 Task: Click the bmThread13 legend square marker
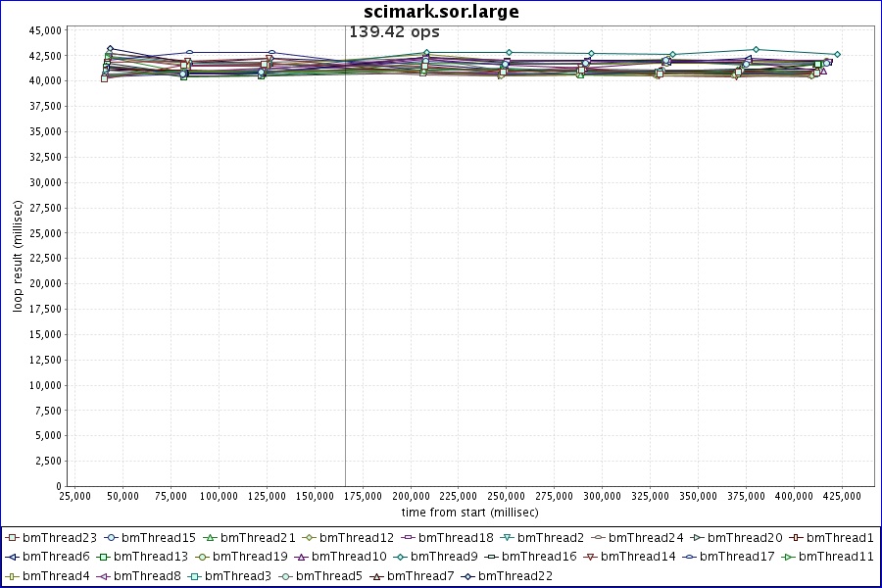point(104,557)
